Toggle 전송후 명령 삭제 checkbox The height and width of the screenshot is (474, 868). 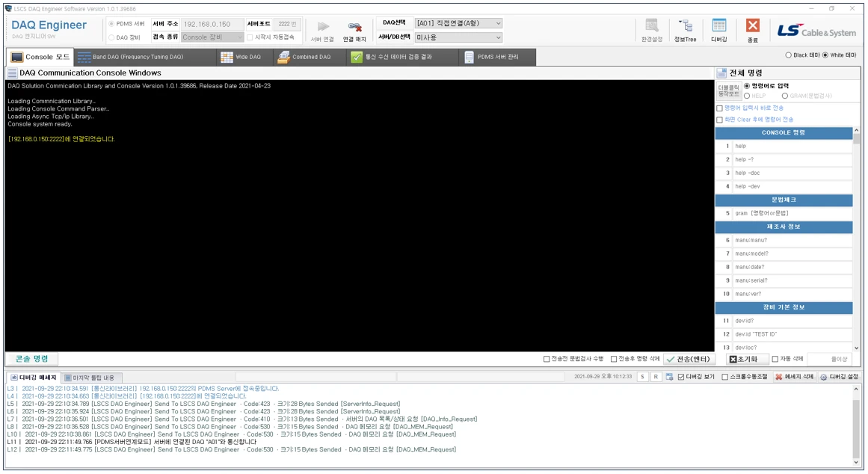click(x=613, y=360)
